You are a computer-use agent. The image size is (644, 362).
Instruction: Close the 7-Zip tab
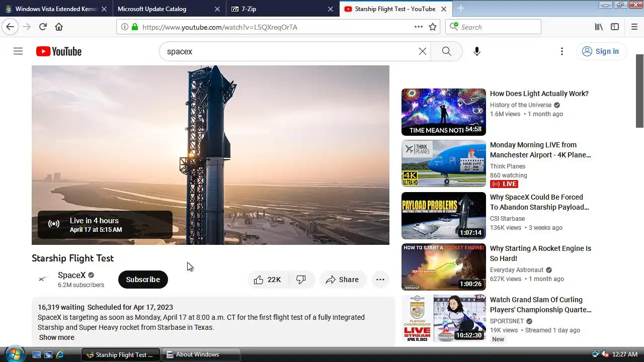point(330,9)
